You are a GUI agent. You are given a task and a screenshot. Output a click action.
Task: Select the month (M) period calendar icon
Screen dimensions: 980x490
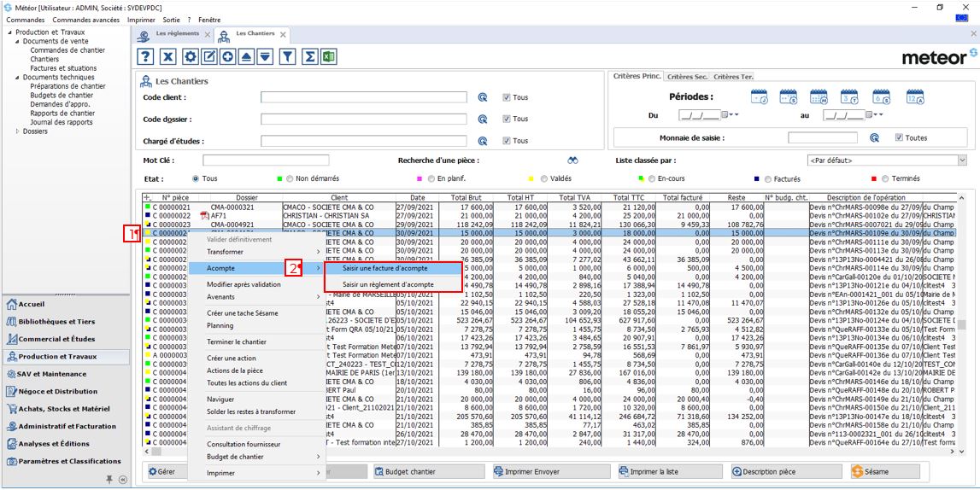[x=819, y=96]
